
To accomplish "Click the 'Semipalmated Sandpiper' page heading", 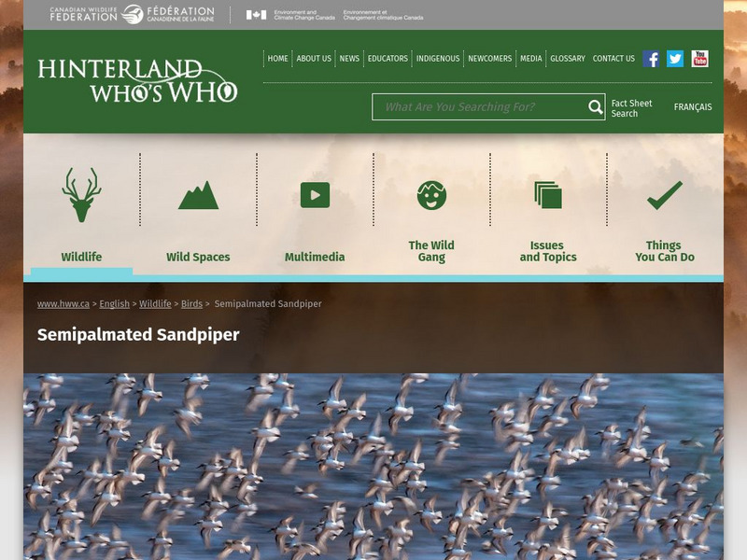I will tap(138, 334).
